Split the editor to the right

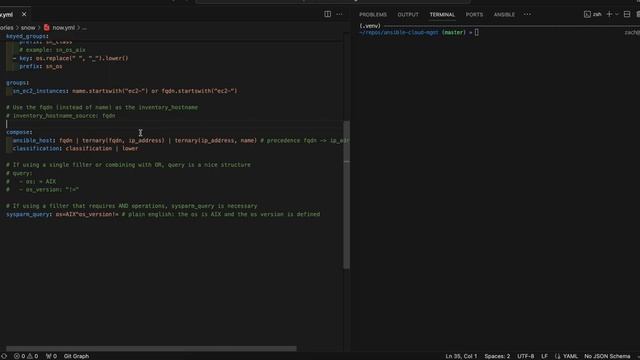click(x=327, y=14)
